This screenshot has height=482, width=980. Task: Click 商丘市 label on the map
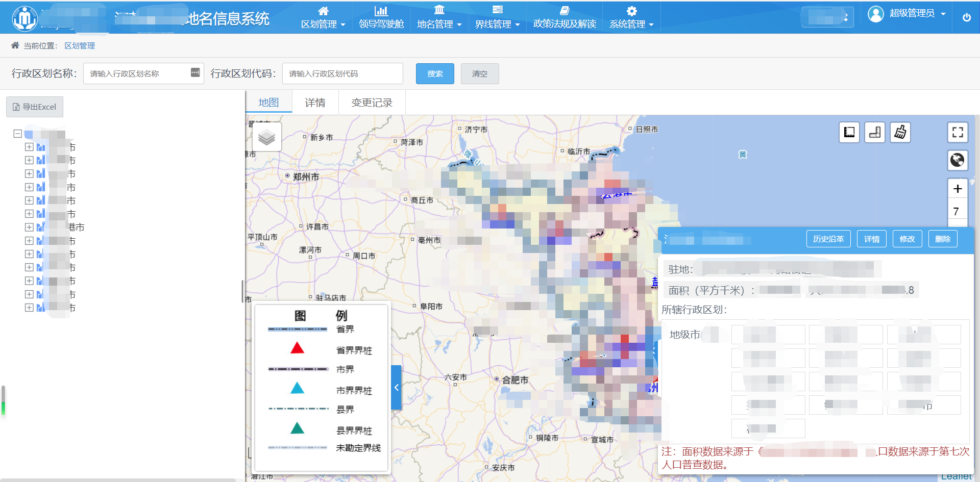click(x=422, y=200)
